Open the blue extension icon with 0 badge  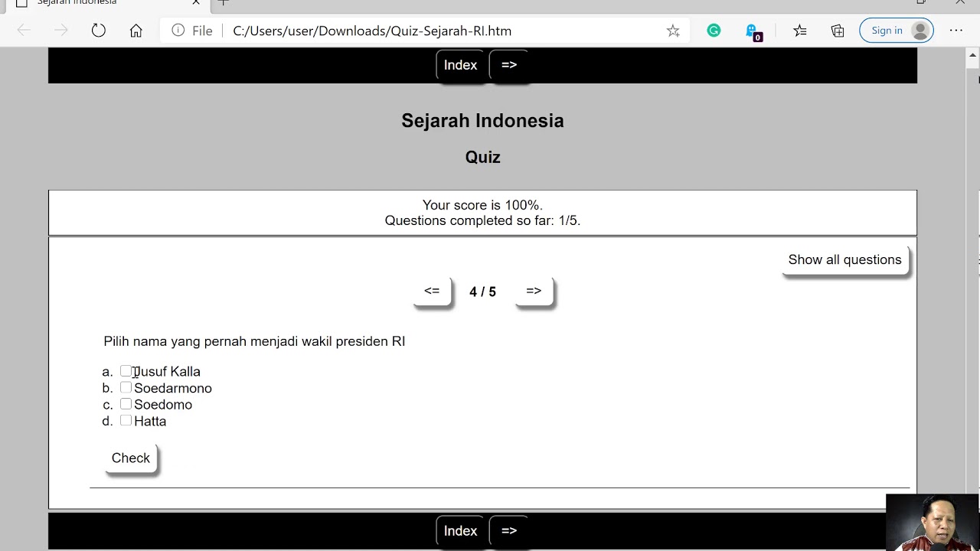pos(753,31)
